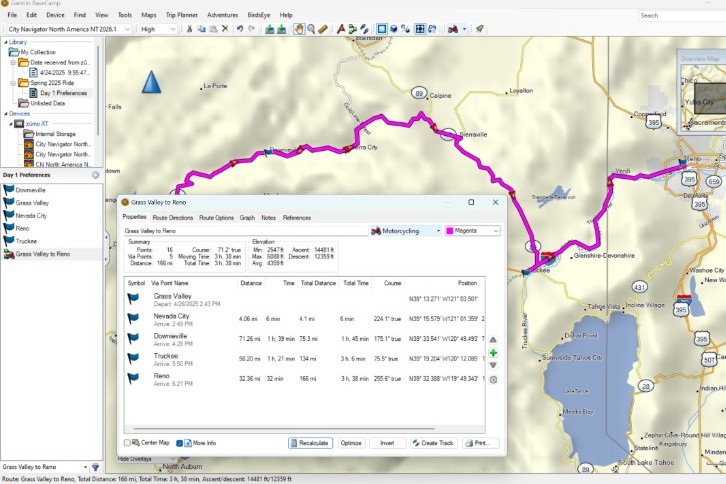Select the red New Waypoint flag tool
Viewport: 726px width, 484px height.
pyautogui.click(x=341, y=29)
